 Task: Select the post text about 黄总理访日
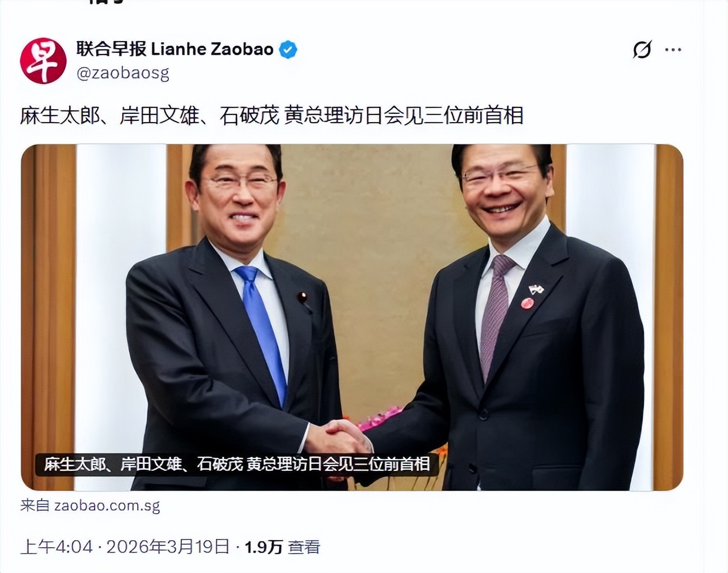(271, 116)
